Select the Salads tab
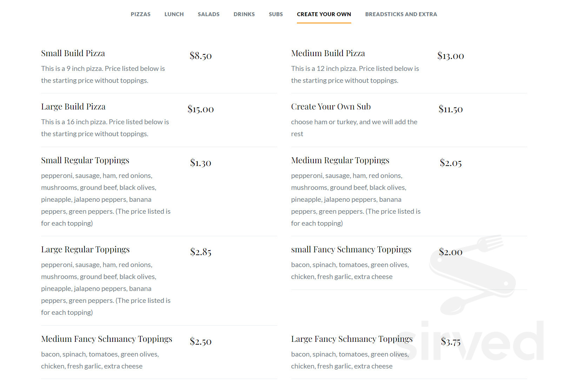 (208, 14)
